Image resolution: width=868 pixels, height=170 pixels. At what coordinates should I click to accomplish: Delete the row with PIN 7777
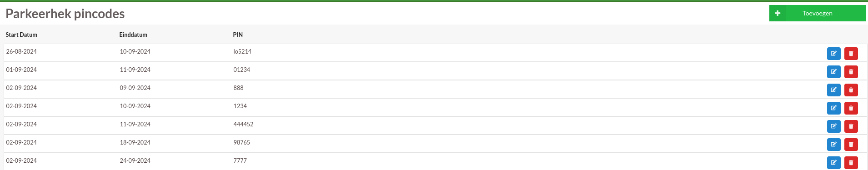[851, 163]
